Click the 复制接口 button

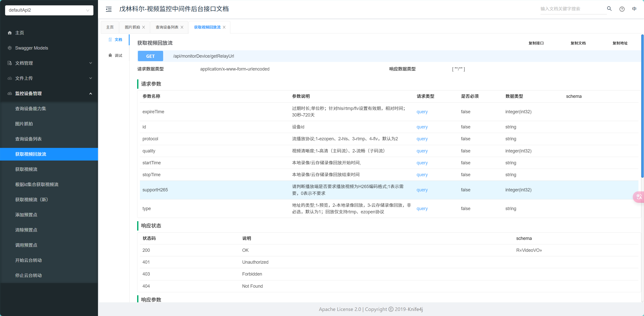pyautogui.click(x=536, y=43)
